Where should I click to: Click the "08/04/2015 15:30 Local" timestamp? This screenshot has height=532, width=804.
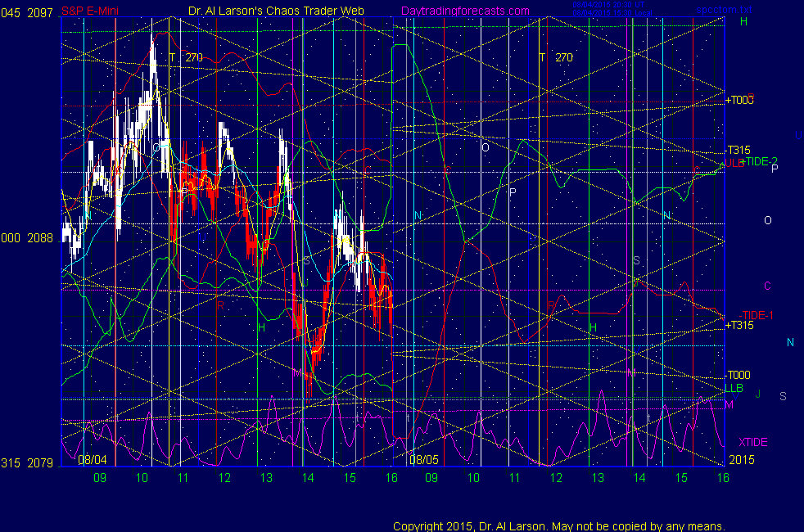612,13
